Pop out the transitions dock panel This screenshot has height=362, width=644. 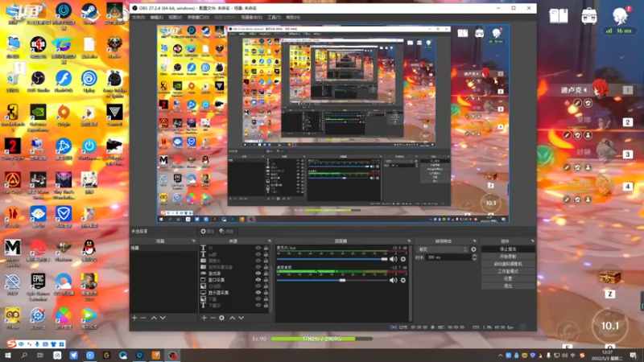coord(474,241)
